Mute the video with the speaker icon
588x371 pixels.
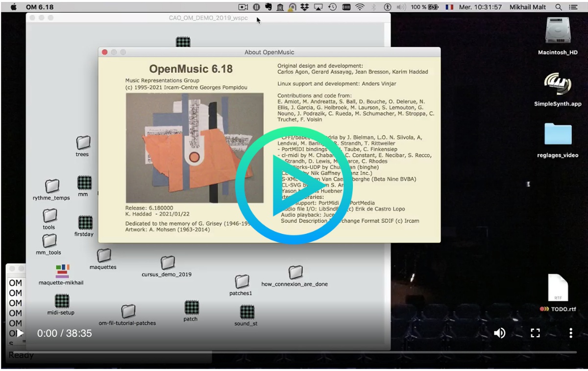click(x=499, y=333)
